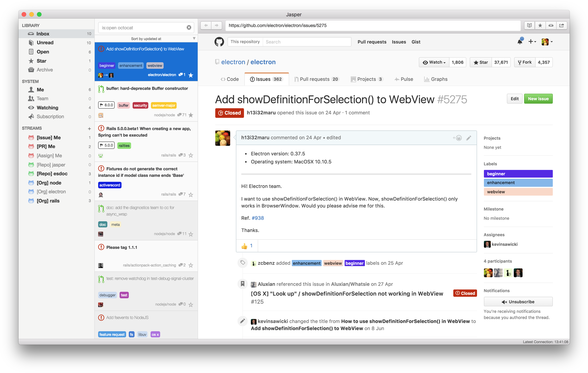Select the enhancement label in sidebar
588x373 pixels.
518,183
